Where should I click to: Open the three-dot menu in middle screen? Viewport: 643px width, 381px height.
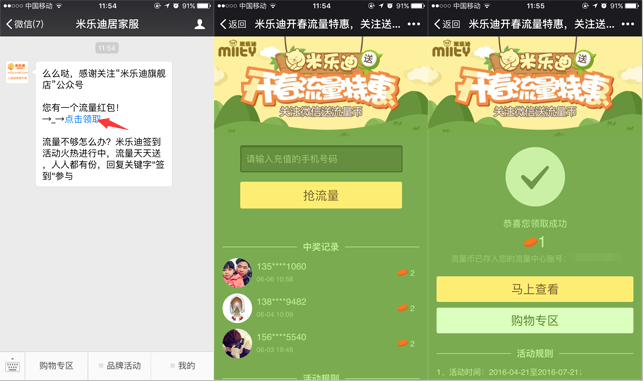414,24
